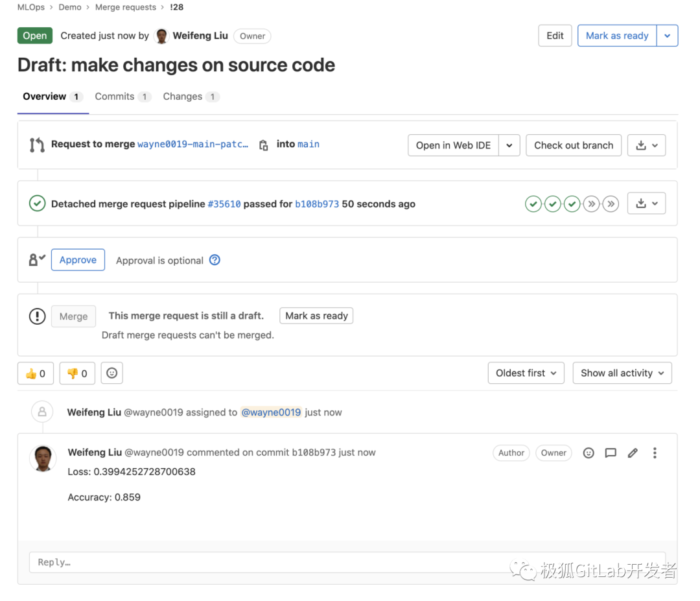Click the help icon next to Approval is optional
The height and width of the screenshot is (601, 700).
[x=215, y=260]
